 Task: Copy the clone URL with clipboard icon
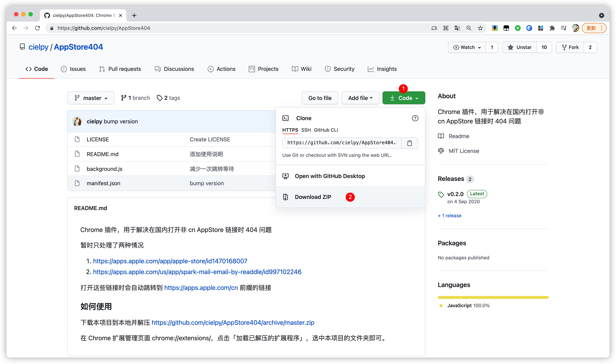(409, 143)
